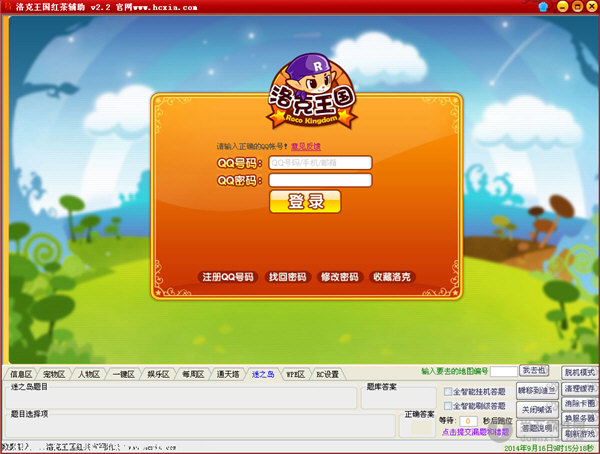Viewport: 600px width, 454px height.
Task: Click the date and time status text
Action: [549, 448]
